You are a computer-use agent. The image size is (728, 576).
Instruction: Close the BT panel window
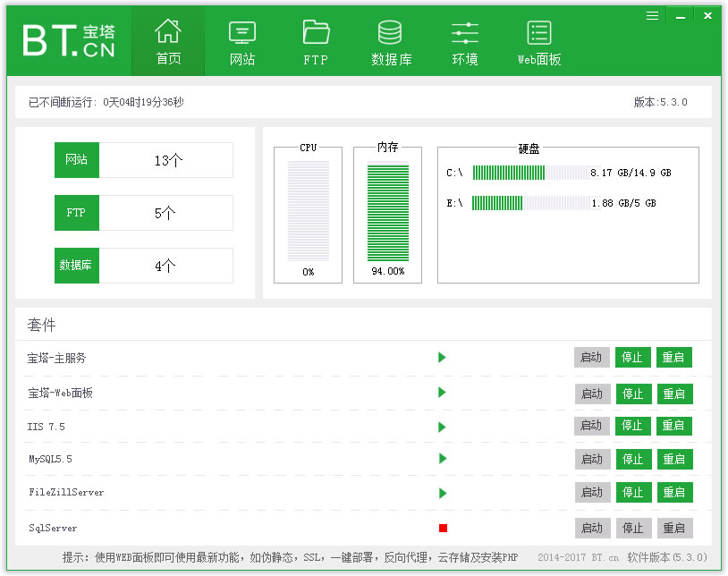tap(707, 16)
